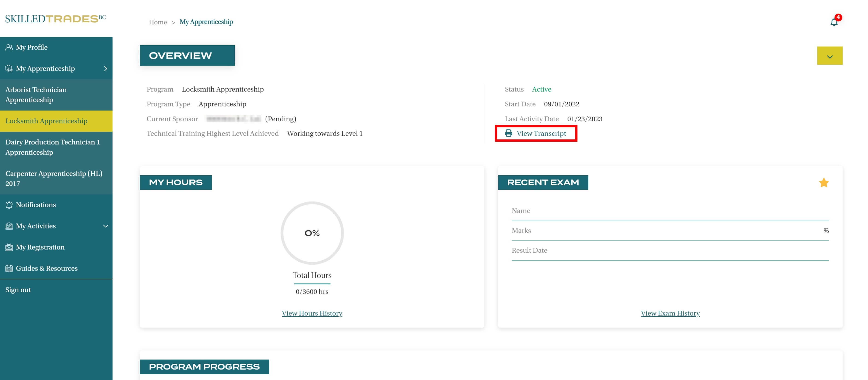The width and height of the screenshot is (868, 380).
Task: Open Dairy Production Technician 1 Apprenticeship
Action: 52,147
